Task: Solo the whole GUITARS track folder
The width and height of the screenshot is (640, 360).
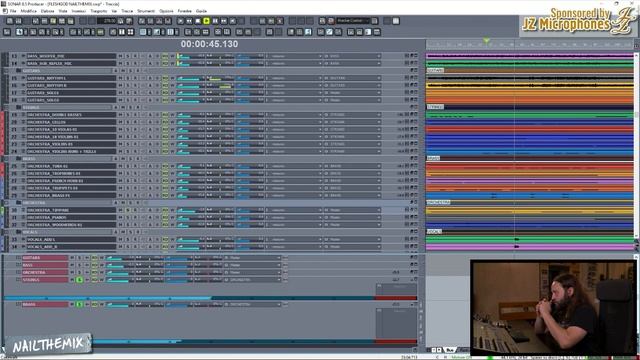Action: (x=130, y=71)
